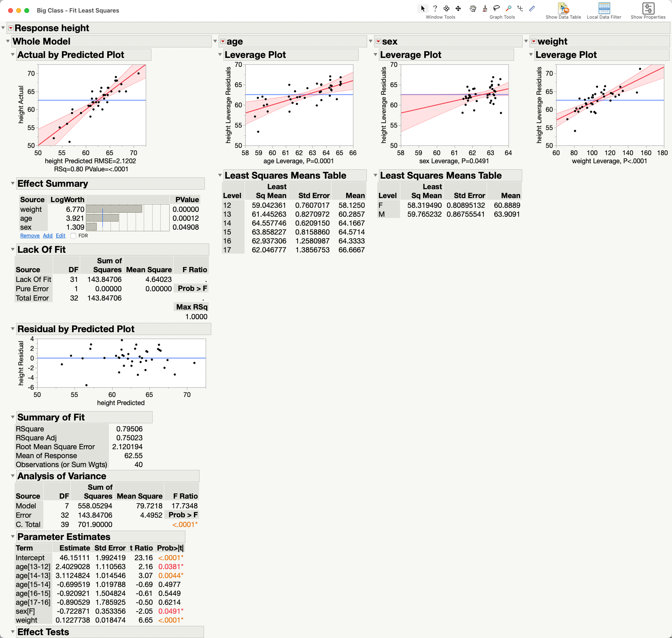
Task: Collapse the Whole Model section
Action: pos(7,41)
